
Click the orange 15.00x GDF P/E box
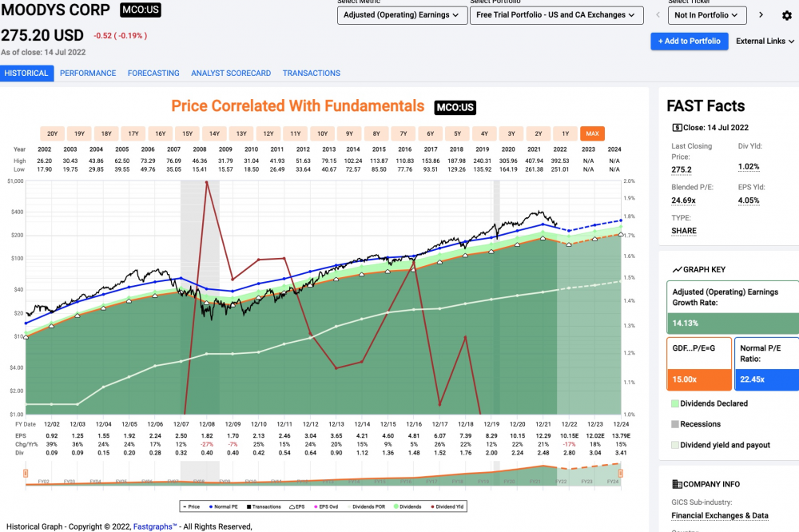click(699, 379)
